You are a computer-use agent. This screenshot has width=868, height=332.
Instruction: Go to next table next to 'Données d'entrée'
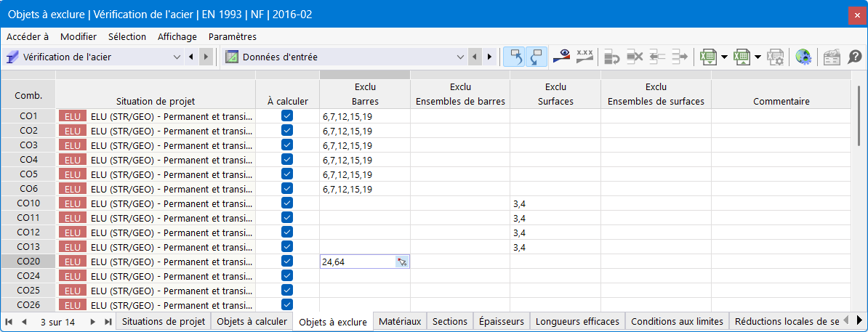(489, 57)
